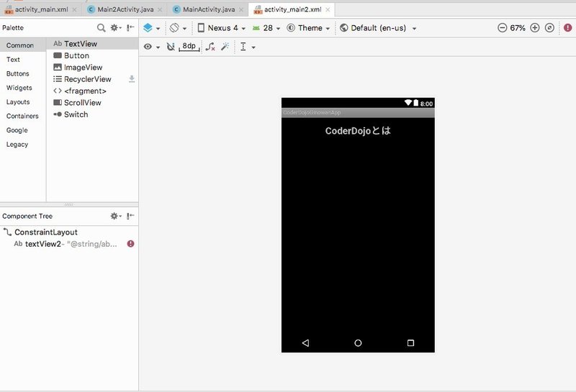The image size is (576, 392).
Task: Change API version 28 dropdown
Action: pyautogui.click(x=266, y=28)
